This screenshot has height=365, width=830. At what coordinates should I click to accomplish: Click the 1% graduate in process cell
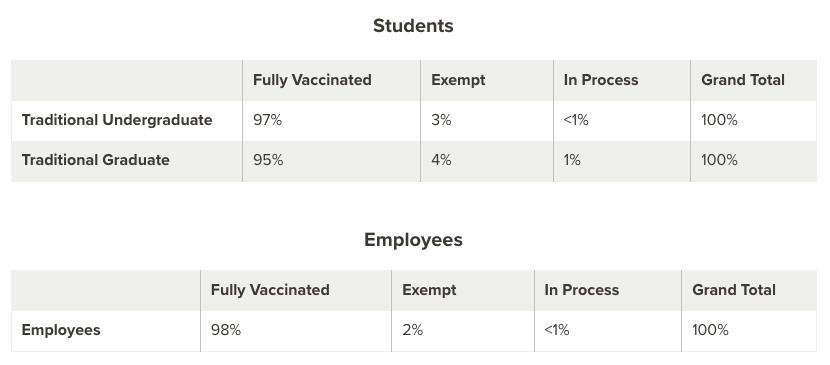pyautogui.click(x=572, y=160)
